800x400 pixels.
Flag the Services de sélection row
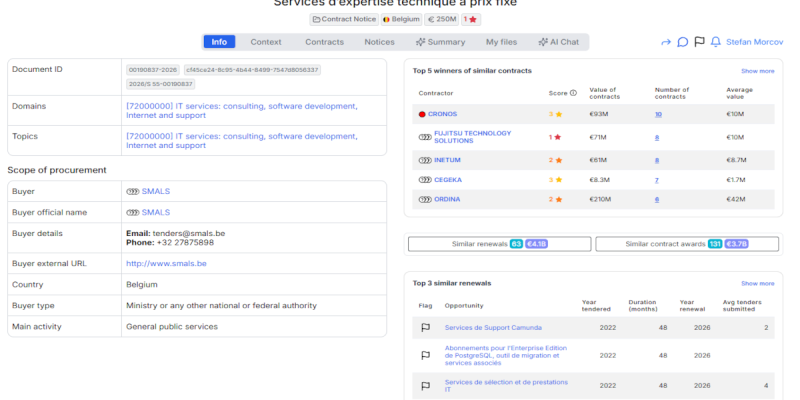425,386
